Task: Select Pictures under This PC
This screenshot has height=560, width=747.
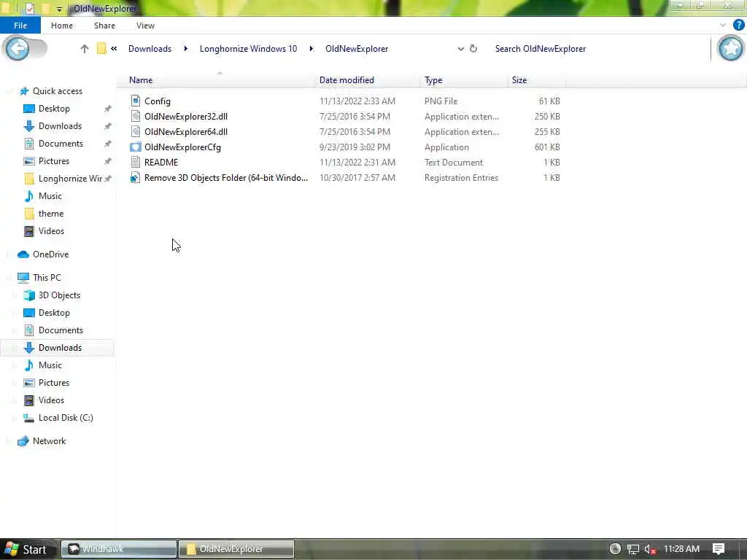Action: coord(54,382)
